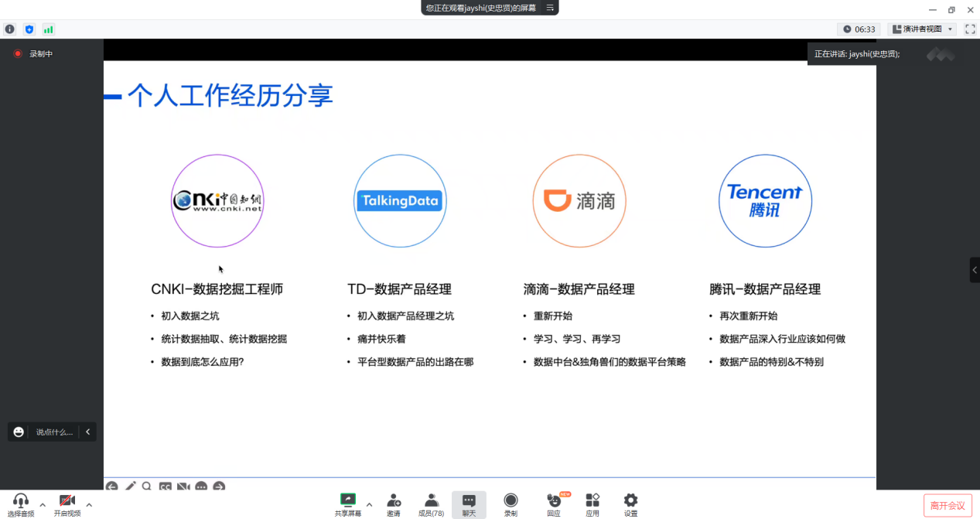Screen dimensions: 980x519
Task: Expand the share screen options arrow
Action: point(369,505)
